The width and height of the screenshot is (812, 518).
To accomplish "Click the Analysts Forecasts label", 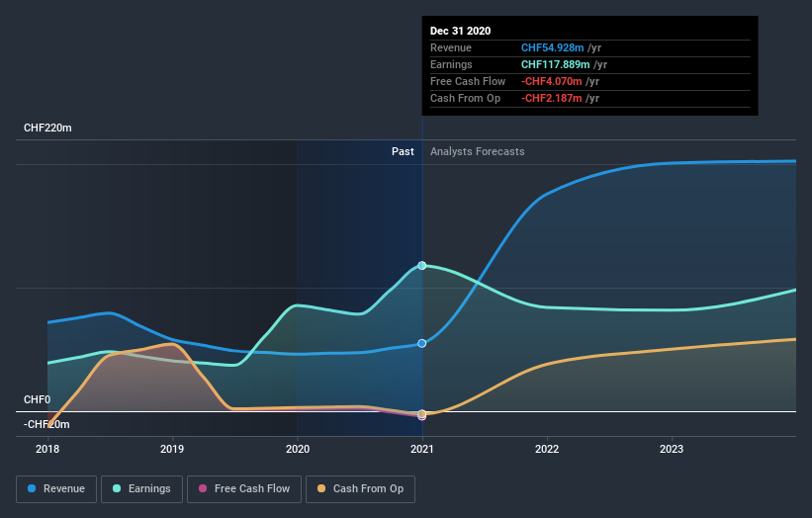I will [x=478, y=151].
